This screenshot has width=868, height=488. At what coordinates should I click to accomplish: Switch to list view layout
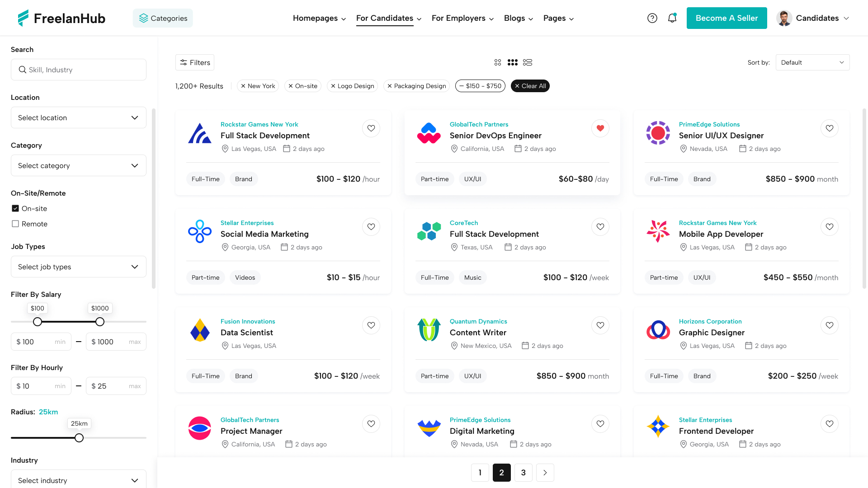click(x=528, y=62)
